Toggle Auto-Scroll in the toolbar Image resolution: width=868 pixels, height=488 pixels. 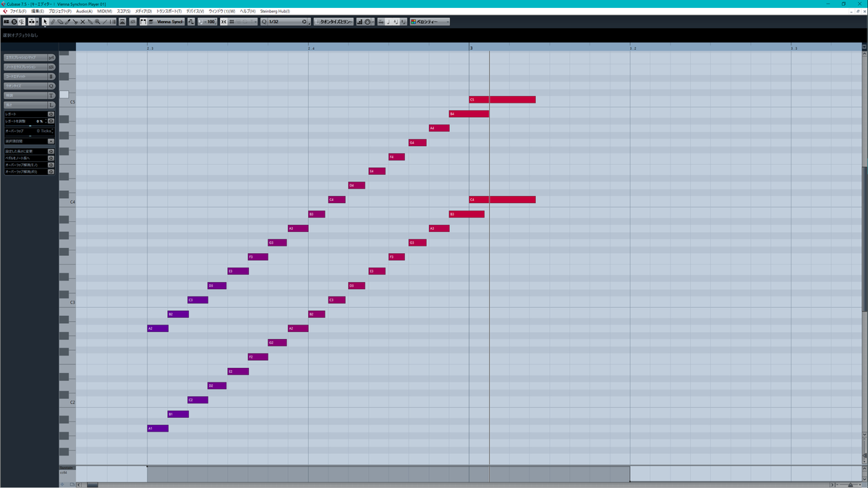(33, 22)
